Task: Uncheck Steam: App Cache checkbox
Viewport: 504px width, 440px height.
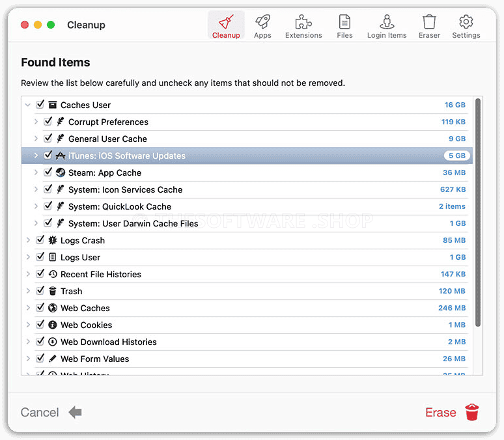Action: [x=48, y=172]
